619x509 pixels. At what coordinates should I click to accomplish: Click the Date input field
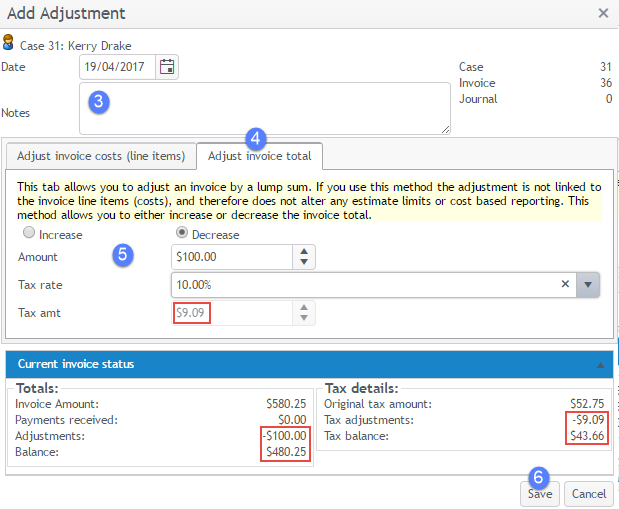click(118, 67)
